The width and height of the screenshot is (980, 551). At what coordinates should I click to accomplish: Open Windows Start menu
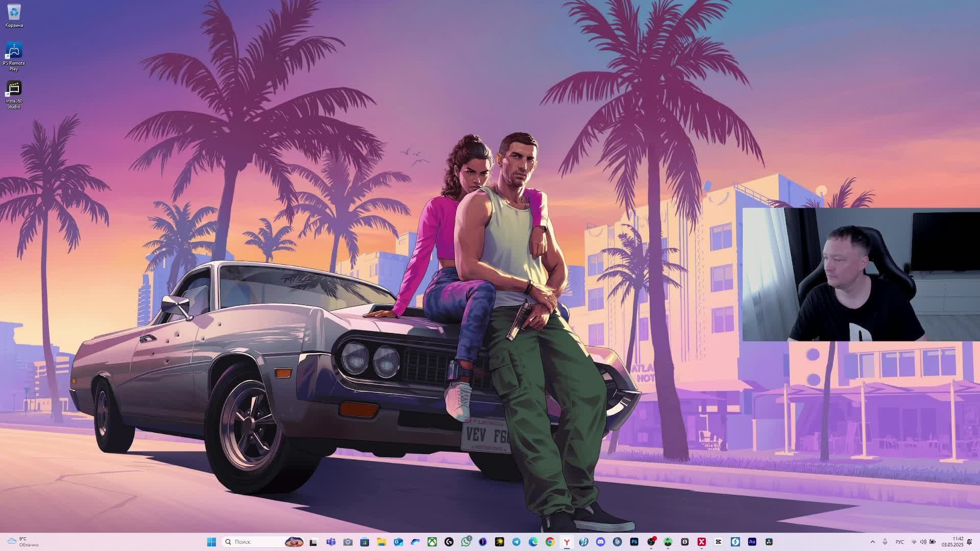[x=211, y=542]
